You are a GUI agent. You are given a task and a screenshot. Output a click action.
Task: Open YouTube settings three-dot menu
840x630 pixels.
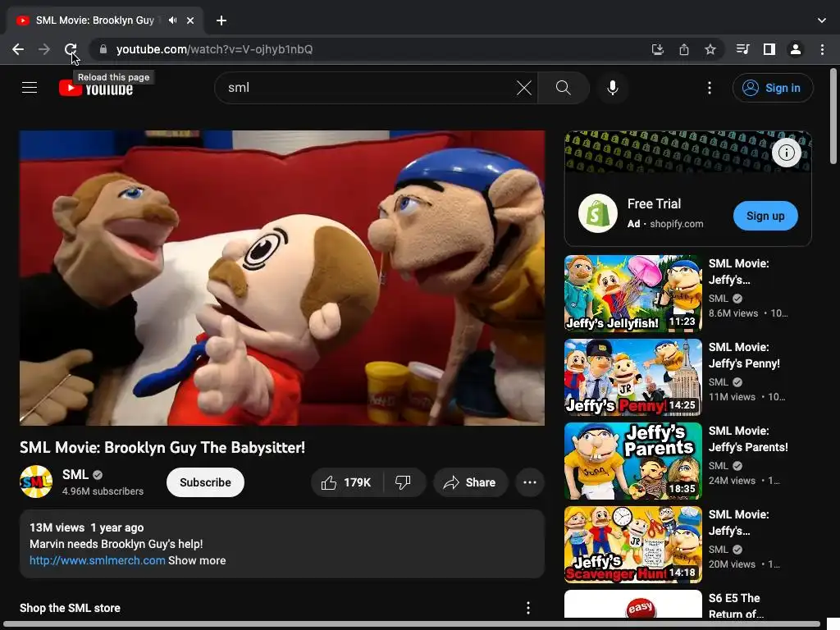[x=710, y=88]
